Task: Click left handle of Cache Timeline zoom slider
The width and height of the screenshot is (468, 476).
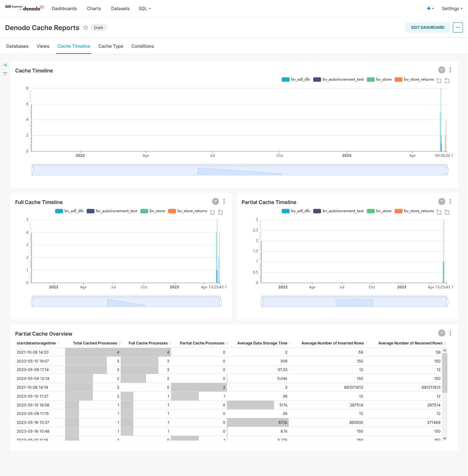Action: coord(32,171)
